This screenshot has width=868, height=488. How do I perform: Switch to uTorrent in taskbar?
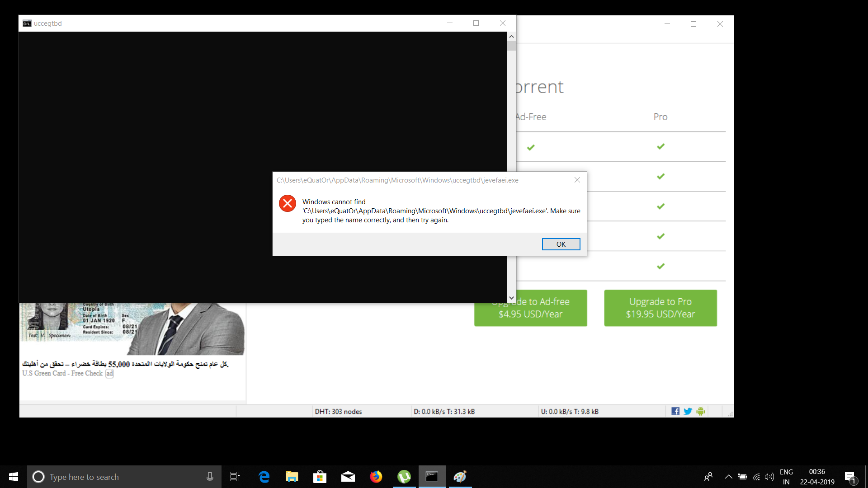pos(404,477)
